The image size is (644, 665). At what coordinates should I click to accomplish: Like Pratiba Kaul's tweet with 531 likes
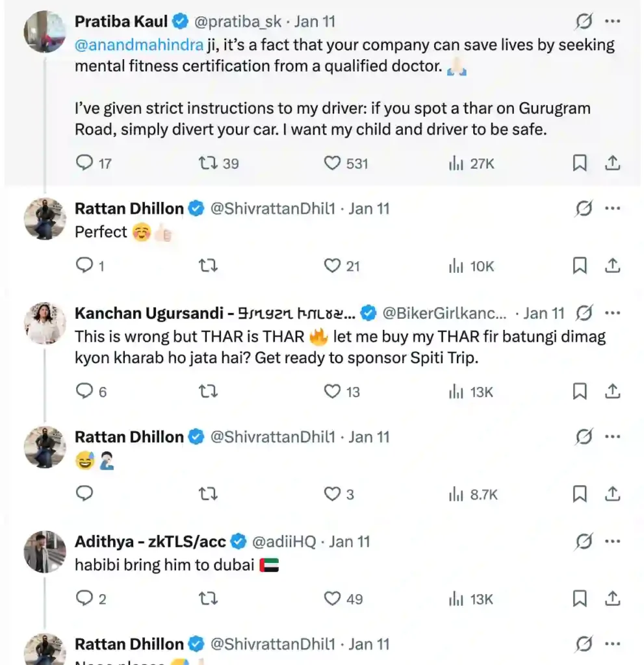(333, 163)
